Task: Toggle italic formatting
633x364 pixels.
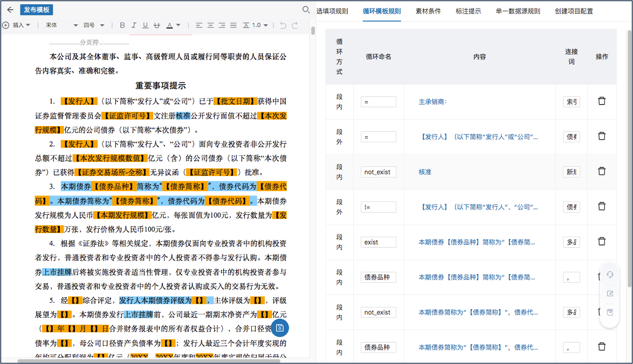Action: (134, 25)
